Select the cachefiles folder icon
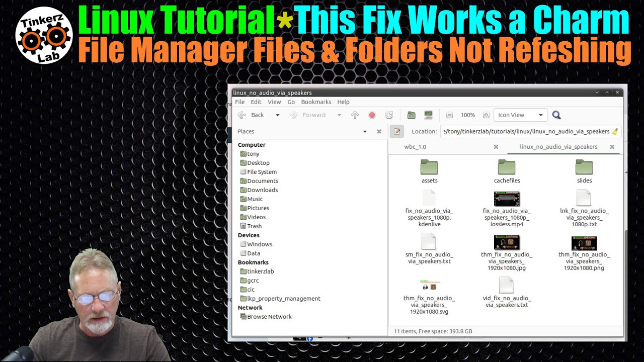The width and height of the screenshot is (644, 362). 507,167
